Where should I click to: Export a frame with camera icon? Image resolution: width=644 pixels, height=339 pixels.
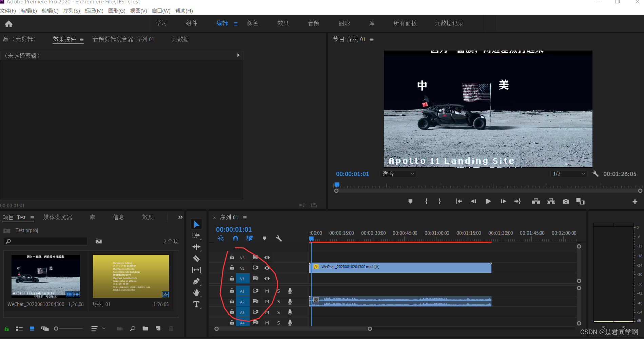[x=566, y=201]
